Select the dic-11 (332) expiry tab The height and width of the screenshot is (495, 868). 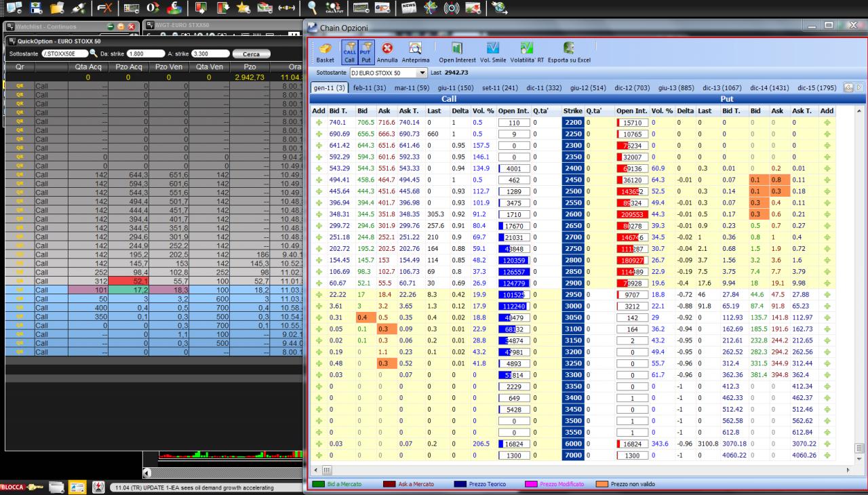(544, 87)
